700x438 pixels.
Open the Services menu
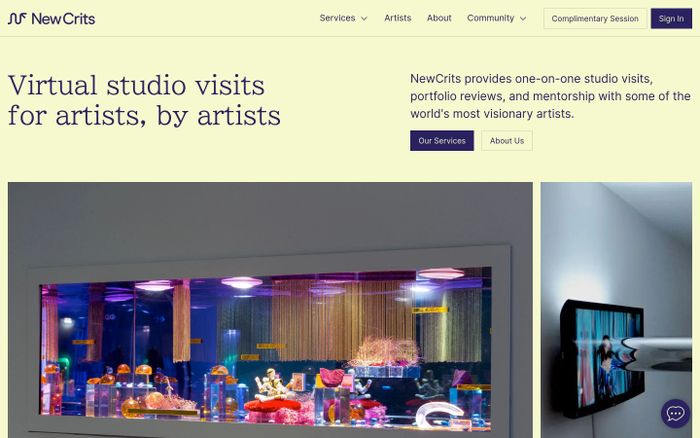click(337, 18)
